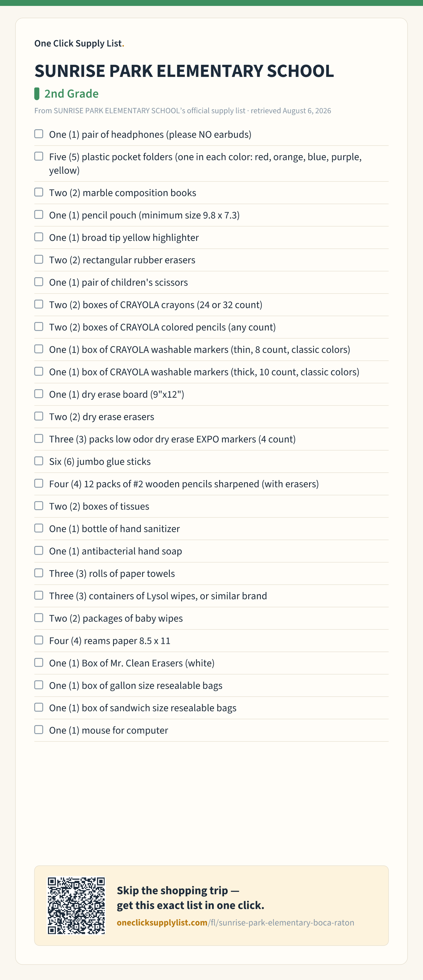Check the EXPO markers packs checkbox
The image size is (423, 980).
point(39,439)
